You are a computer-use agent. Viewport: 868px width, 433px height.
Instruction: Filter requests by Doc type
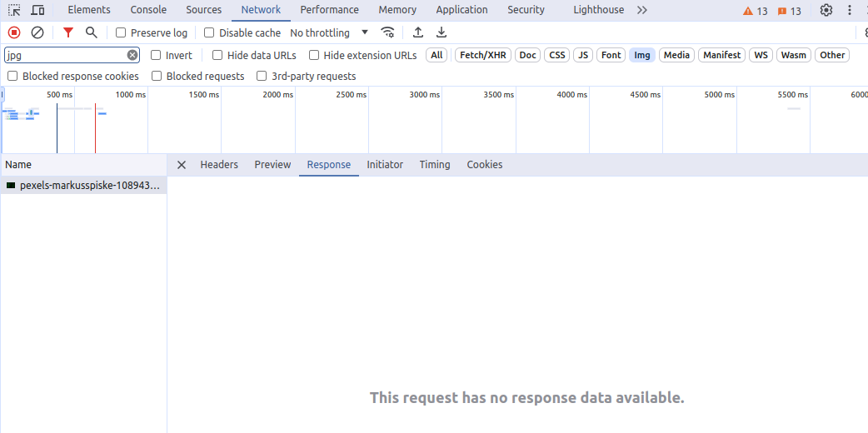click(x=527, y=55)
